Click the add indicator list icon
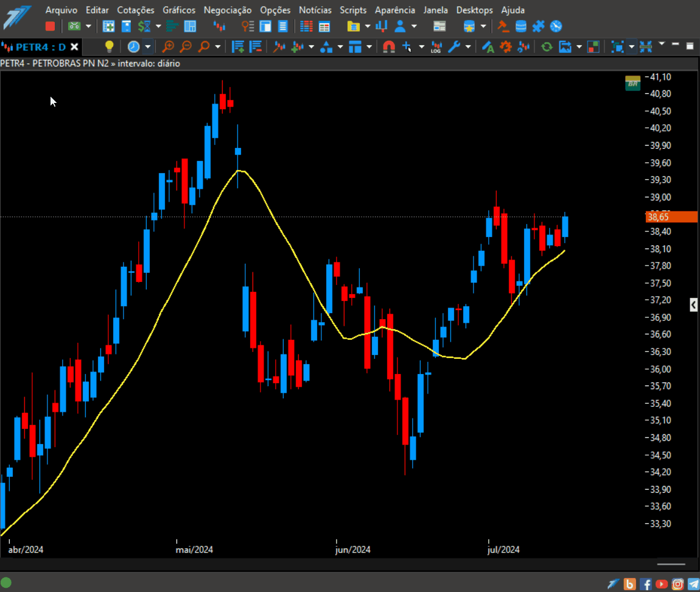Viewport: 700px width, 592px height. pyautogui.click(x=238, y=46)
